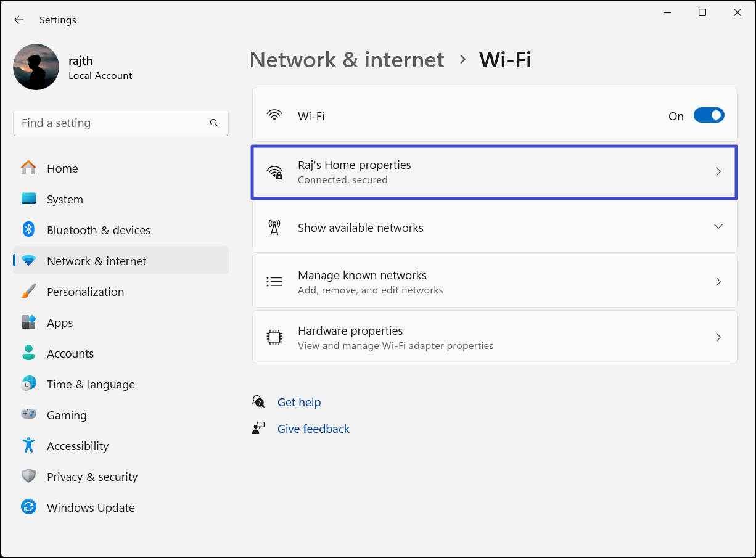
Task: Click the Personalization paintbrush icon
Action: (x=28, y=292)
